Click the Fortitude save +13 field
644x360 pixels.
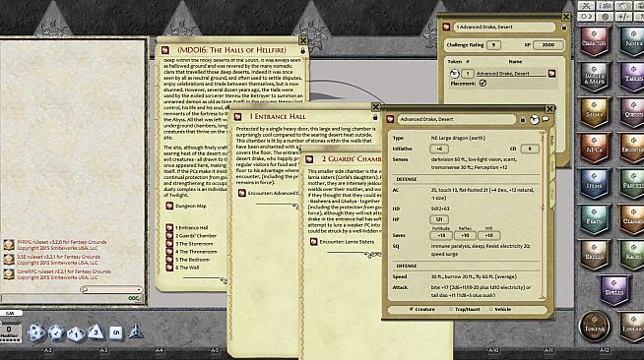(441, 236)
